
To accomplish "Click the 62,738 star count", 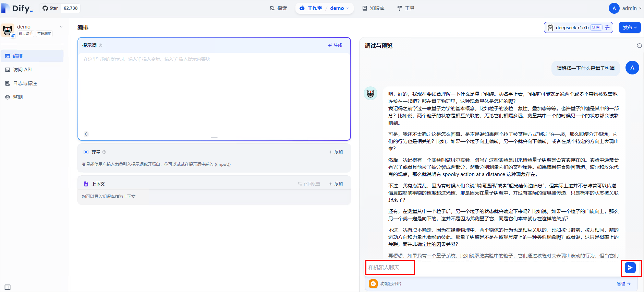I will (x=71, y=8).
